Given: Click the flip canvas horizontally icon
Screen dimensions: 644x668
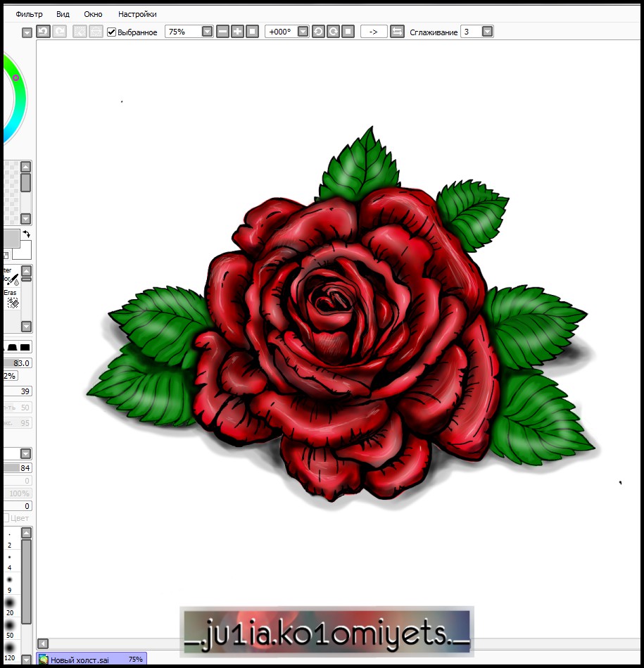Looking at the screenshot, I should coord(397,32).
